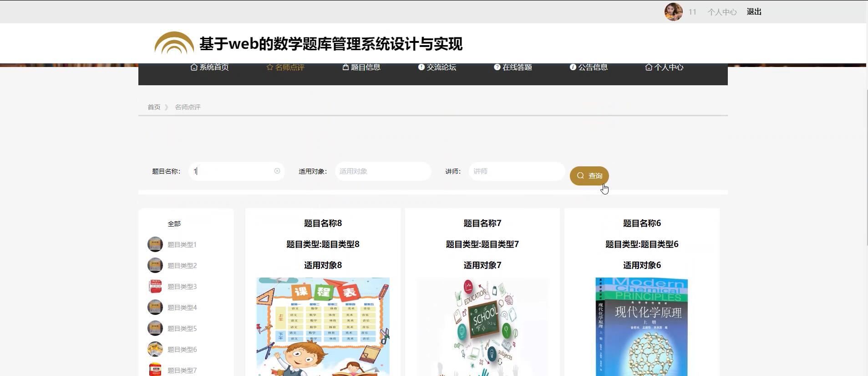This screenshot has height=376, width=868.
Task: Open 个人中心 in the dark navigation bar
Action: (665, 67)
